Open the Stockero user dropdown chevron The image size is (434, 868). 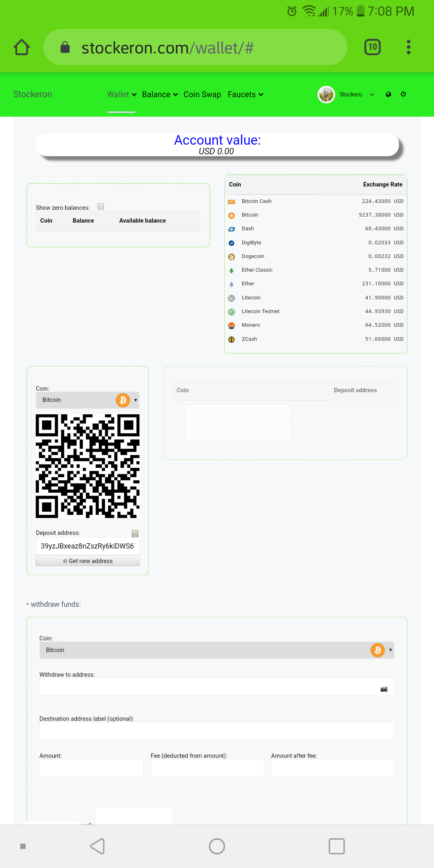click(x=372, y=94)
